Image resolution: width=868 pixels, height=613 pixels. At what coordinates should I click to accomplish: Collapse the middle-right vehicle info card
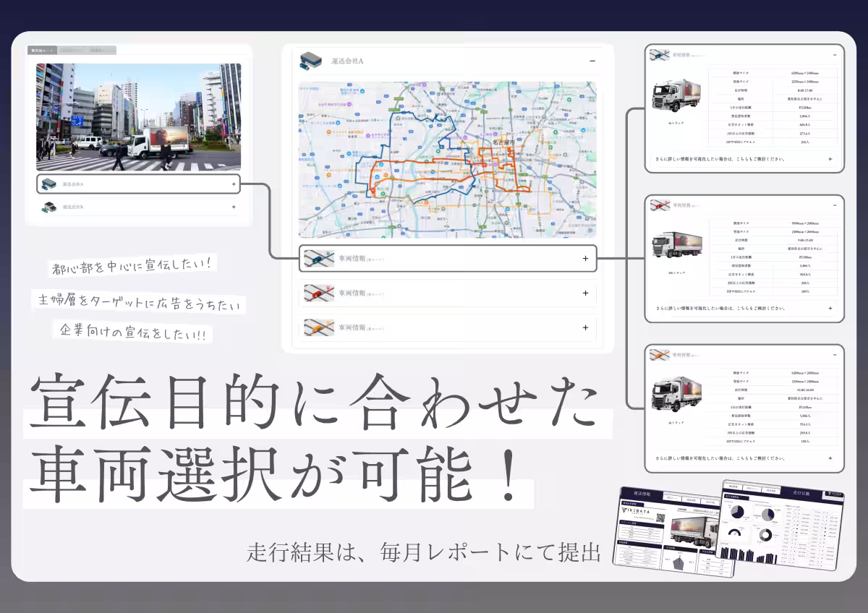pyautogui.click(x=835, y=206)
